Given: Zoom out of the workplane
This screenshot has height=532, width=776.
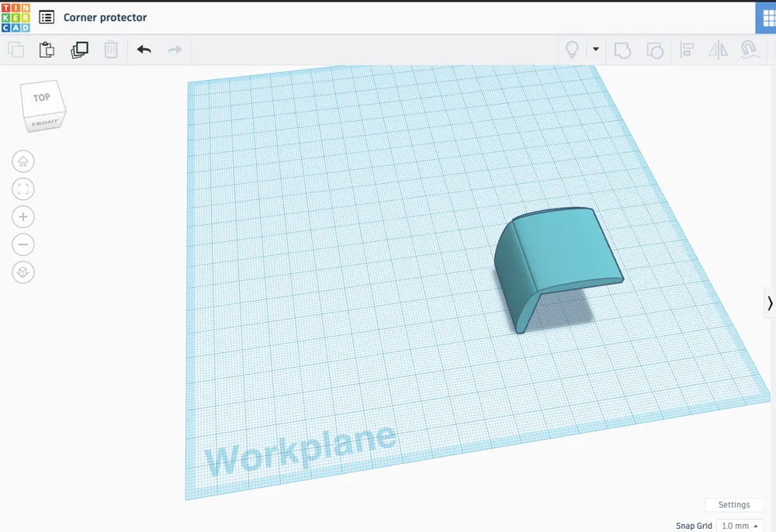Looking at the screenshot, I should click(23, 245).
